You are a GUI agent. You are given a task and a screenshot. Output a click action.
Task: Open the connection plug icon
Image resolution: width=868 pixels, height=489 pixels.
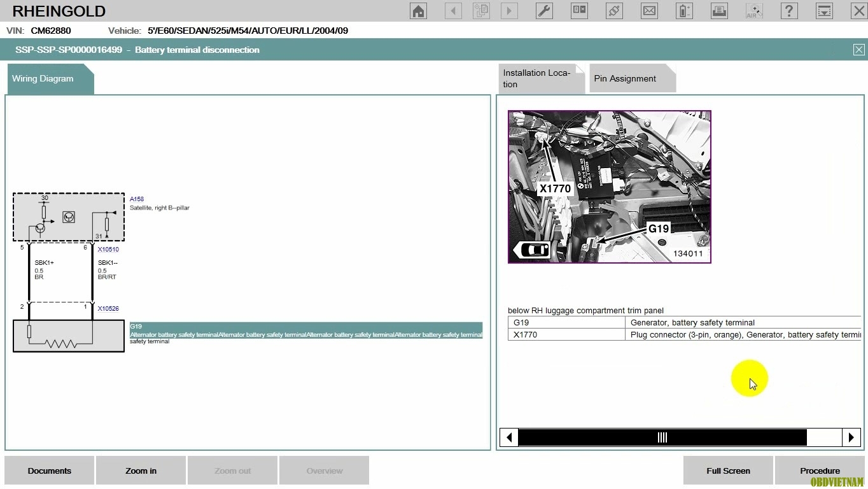(x=614, y=11)
